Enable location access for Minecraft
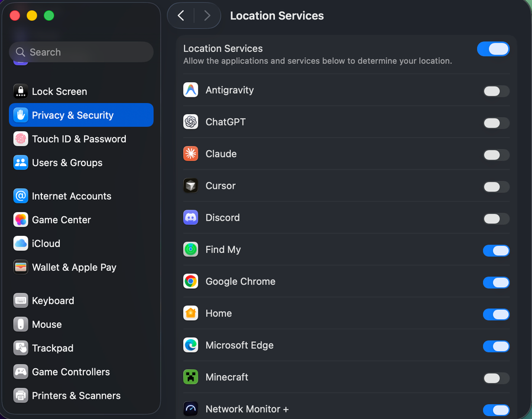Viewport: 532px width, 419px height. point(496,378)
